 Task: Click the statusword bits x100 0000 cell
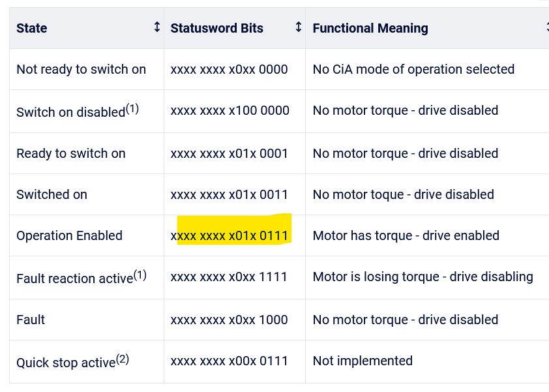[230, 111]
